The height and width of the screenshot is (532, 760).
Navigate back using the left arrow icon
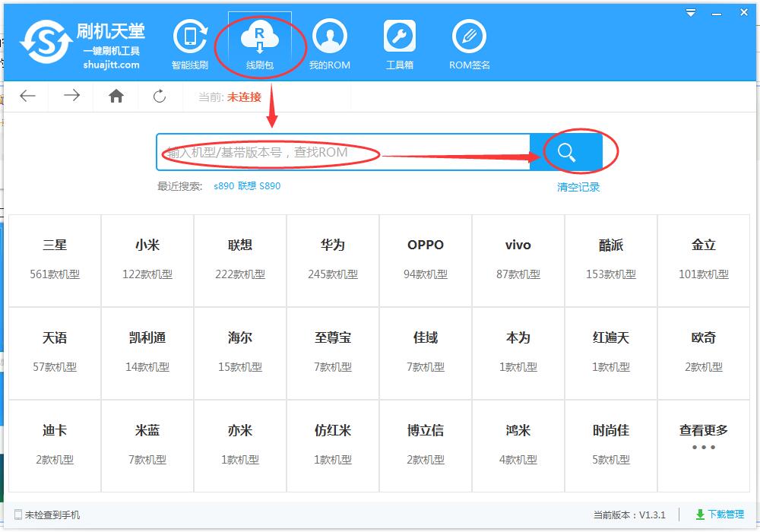click(x=27, y=96)
